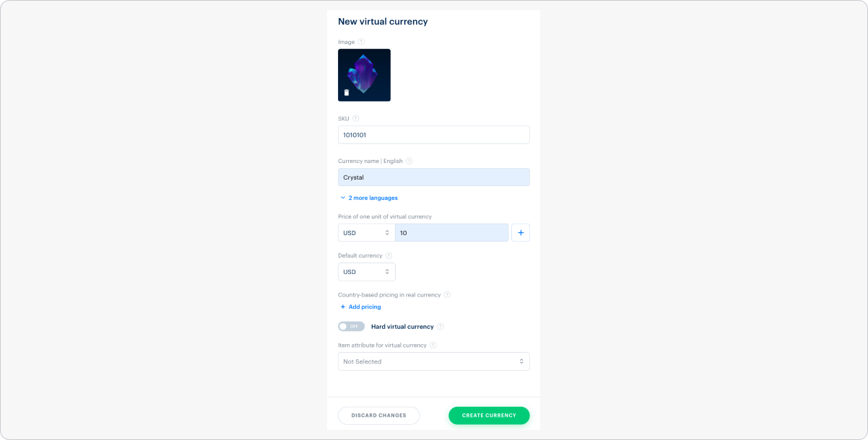Viewport: 868px width, 440px height.
Task: Click the crystal image thumbnail
Action: [365, 72]
